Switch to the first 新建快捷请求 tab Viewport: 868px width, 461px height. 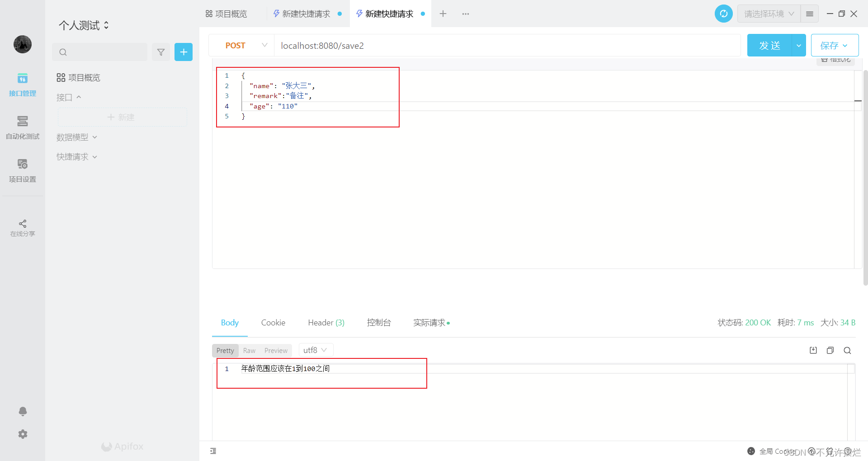coord(307,14)
